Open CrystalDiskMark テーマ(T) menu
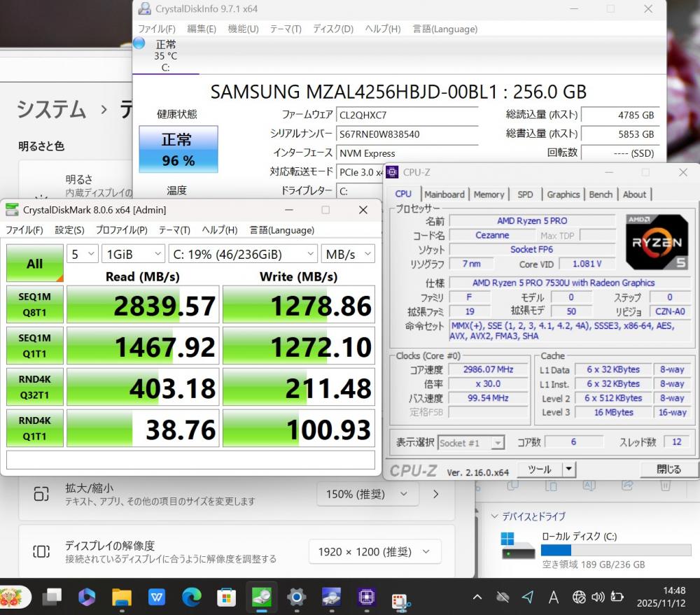Viewport: 700px width, 615px height. 174,230
